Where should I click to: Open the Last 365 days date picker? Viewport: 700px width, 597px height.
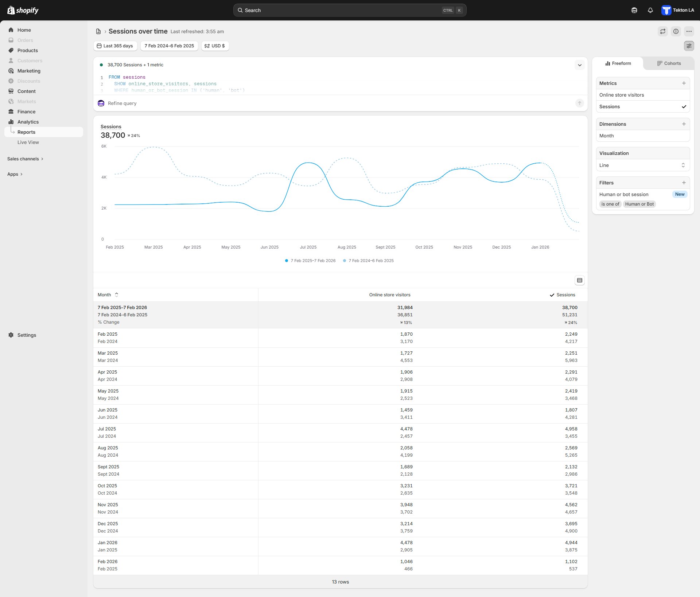(115, 46)
